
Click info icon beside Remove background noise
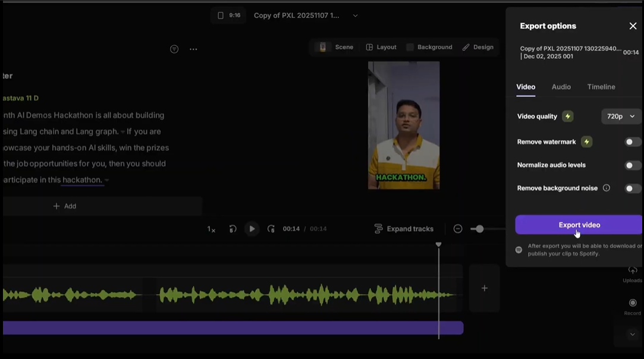606,188
